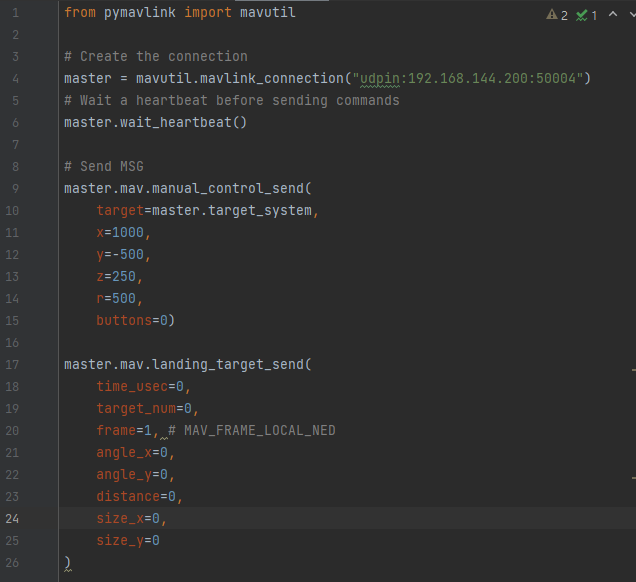Click the import keyword on line 1

click(x=207, y=13)
